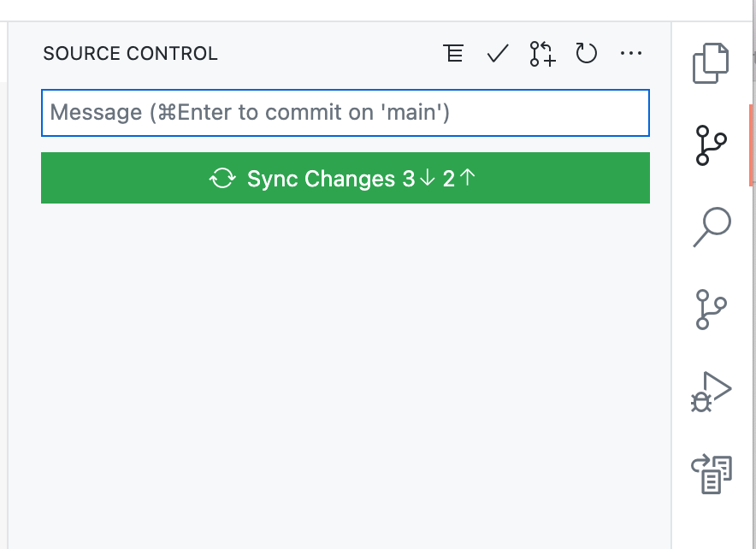
Task: Open the Create Pull Request icon
Action: [x=541, y=53]
